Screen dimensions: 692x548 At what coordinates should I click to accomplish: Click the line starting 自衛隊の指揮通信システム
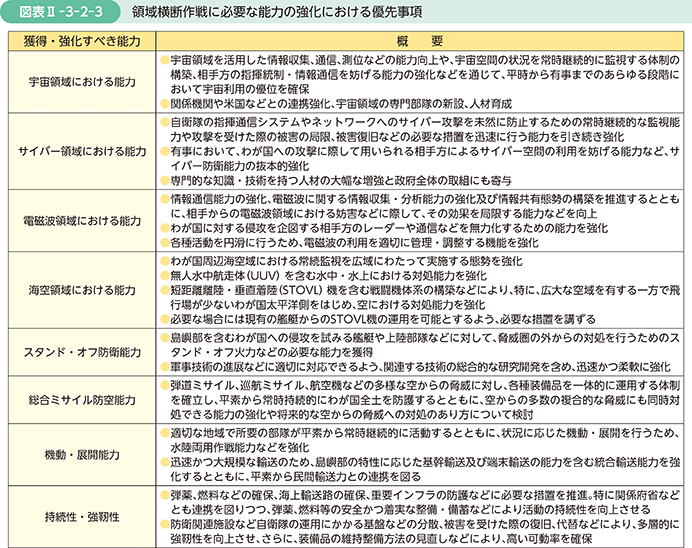[425, 122]
